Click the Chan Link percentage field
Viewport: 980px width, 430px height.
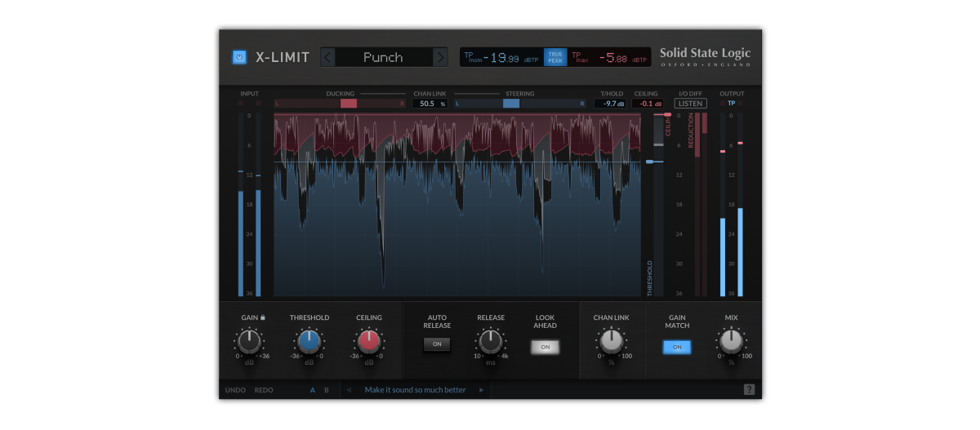click(430, 104)
